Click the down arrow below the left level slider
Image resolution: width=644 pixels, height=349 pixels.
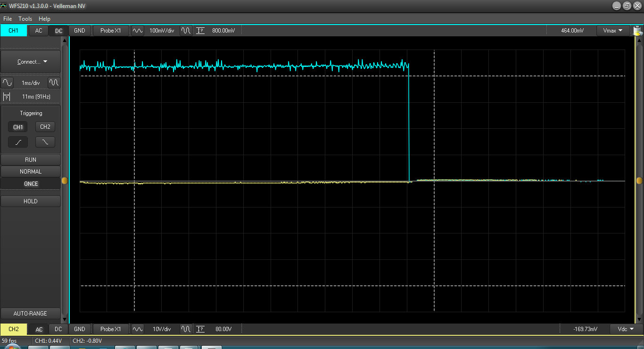pos(65,319)
